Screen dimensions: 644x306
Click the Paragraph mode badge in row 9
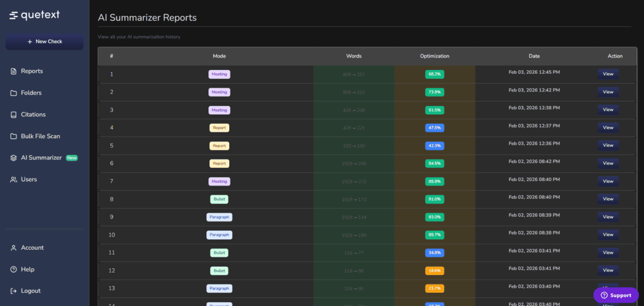pyautogui.click(x=219, y=217)
